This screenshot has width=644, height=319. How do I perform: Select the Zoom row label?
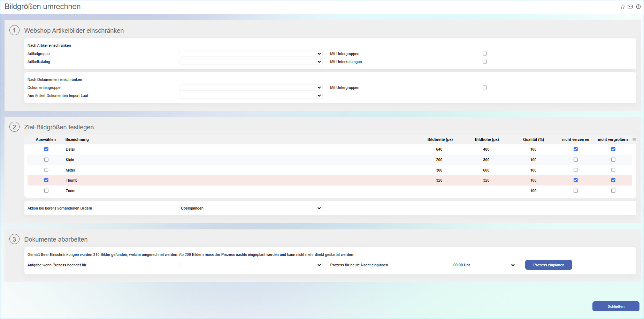tap(70, 191)
